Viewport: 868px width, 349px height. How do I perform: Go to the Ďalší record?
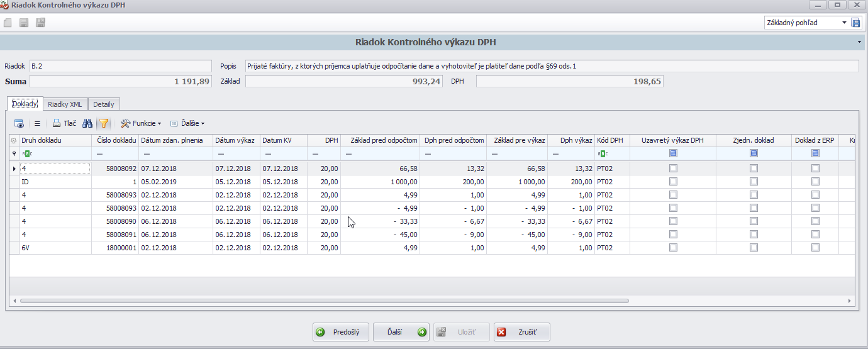coord(401,332)
